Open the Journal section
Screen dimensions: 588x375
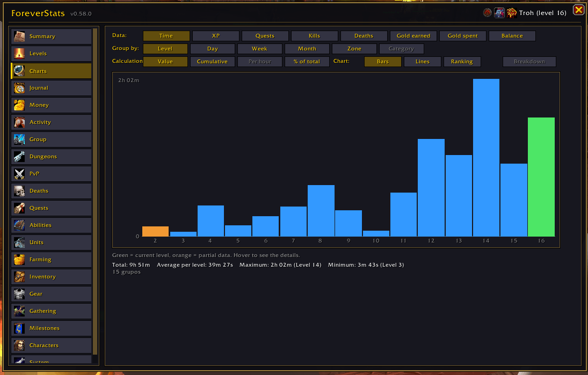[52, 88]
